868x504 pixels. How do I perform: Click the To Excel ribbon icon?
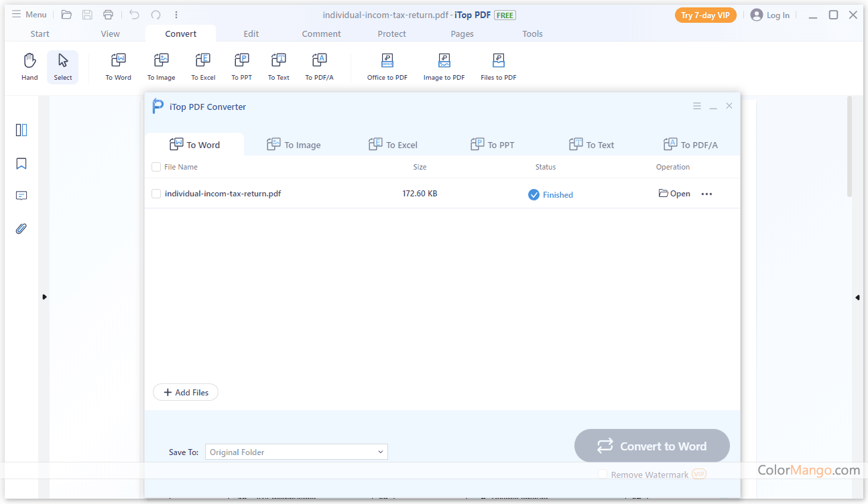(203, 67)
